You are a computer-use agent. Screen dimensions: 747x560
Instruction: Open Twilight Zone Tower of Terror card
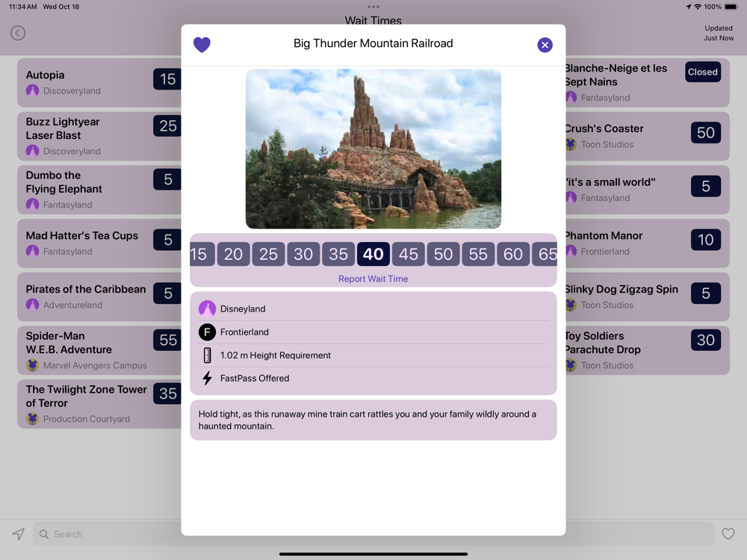coord(99,404)
